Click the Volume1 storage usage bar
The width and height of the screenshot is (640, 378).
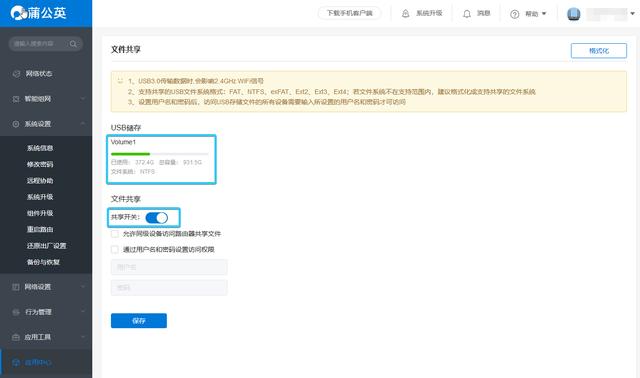[x=160, y=154]
